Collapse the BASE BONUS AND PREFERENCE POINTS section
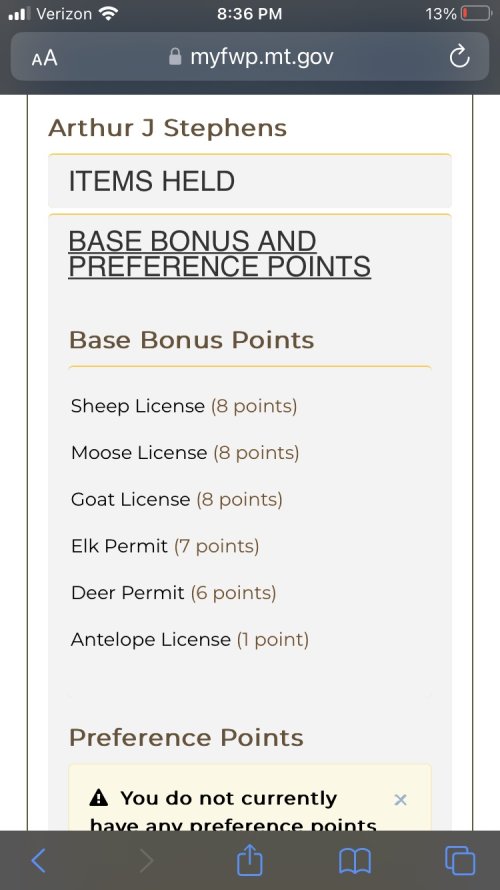This screenshot has height=890, width=500. click(x=219, y=254)
